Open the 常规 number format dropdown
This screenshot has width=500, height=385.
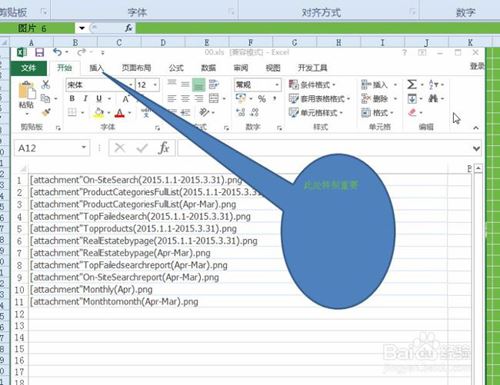coord(276,85)
